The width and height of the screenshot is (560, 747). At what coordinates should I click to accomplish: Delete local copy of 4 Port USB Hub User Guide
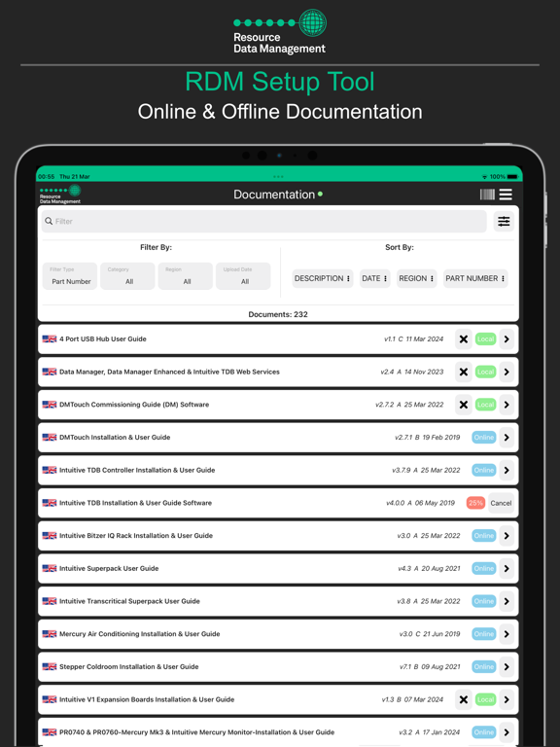(x=464, y=339)
